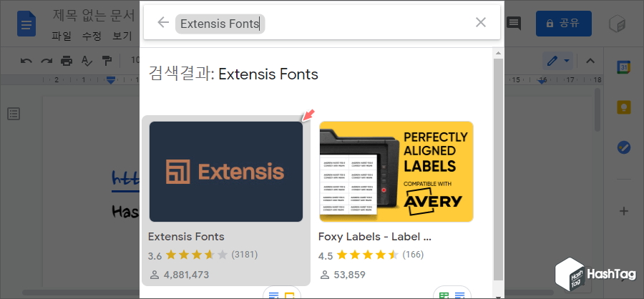Open the 수정 menu

[x=92, y=36]
